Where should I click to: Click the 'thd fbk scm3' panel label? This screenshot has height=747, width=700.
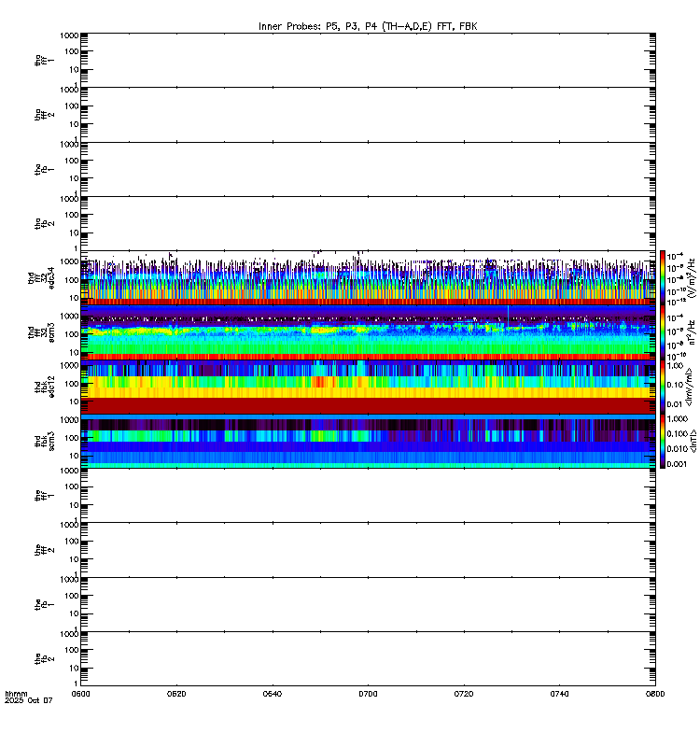[x=45, y=441]
